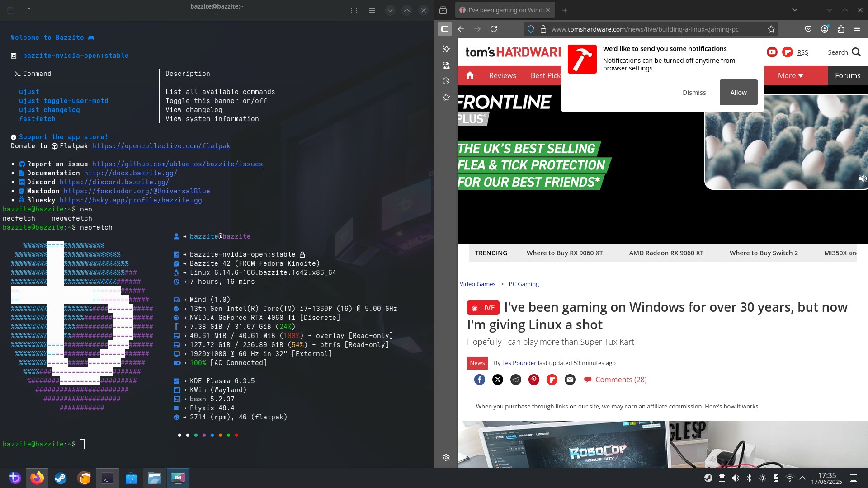Image resolution: width=868 pixels, height=488 pixels.
Task: Open the Ptyxis hamburger menu
Action: (372, 10)
